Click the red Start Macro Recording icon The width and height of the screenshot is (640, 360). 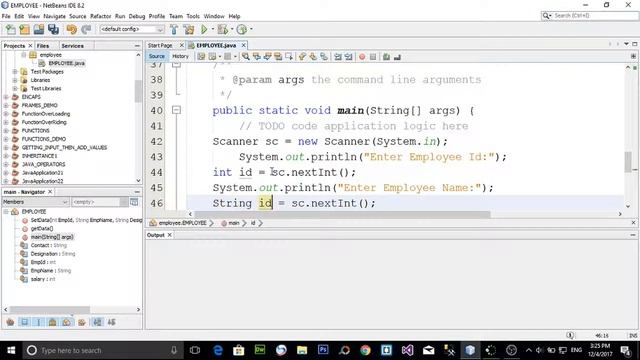point(362,57)
